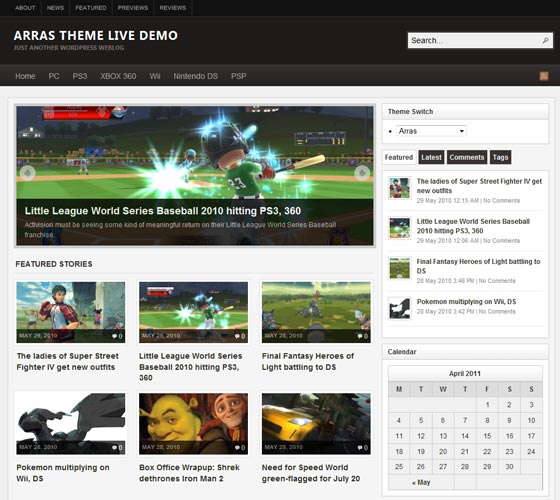Select PSP category in navigation bar
This screenshot has width=560, height=500.
click(239, 76)
